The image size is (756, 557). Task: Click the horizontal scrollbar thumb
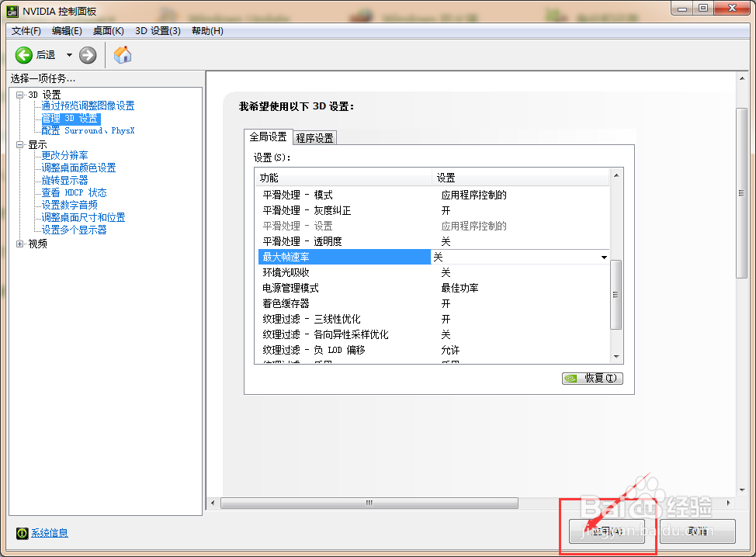click(369, 503)
